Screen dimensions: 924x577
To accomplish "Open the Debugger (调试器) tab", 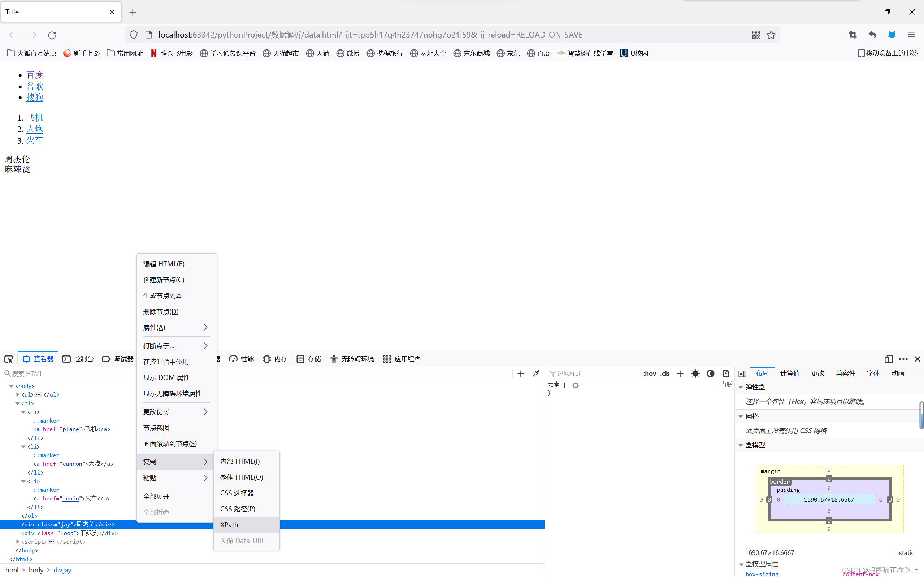I will pyautogui.click(x=118, y=359).
